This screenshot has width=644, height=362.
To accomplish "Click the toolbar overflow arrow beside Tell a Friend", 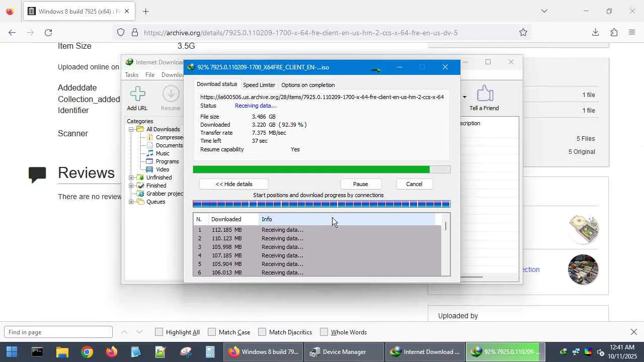I will (x=464, y=97).
